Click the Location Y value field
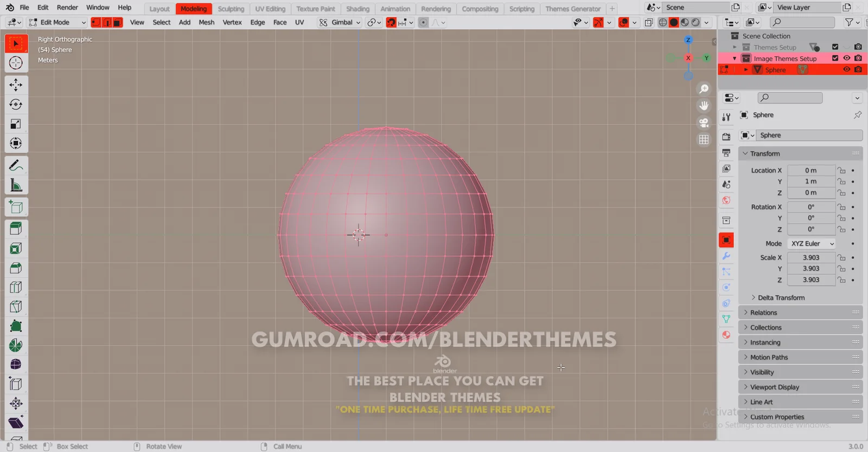 [811, 182]
